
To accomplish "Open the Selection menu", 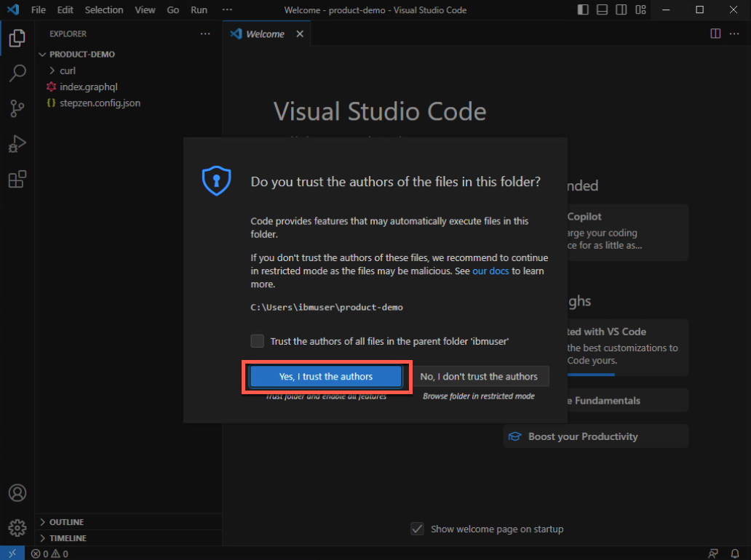I will point(104,10).
